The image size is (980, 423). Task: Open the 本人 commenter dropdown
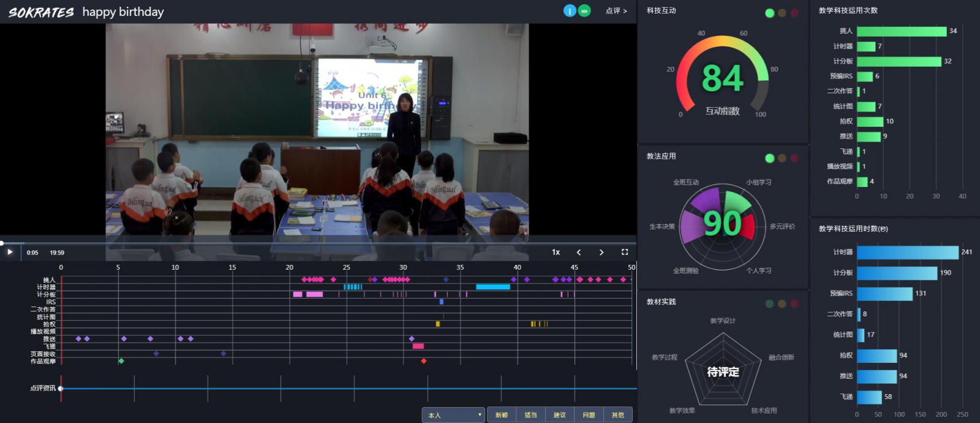[453, 415]
